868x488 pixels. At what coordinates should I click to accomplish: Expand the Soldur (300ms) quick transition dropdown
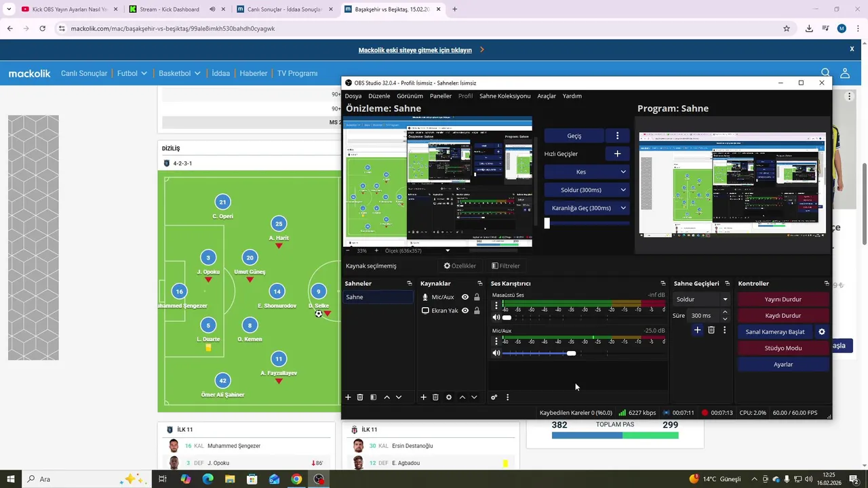(x=624, y=190)
